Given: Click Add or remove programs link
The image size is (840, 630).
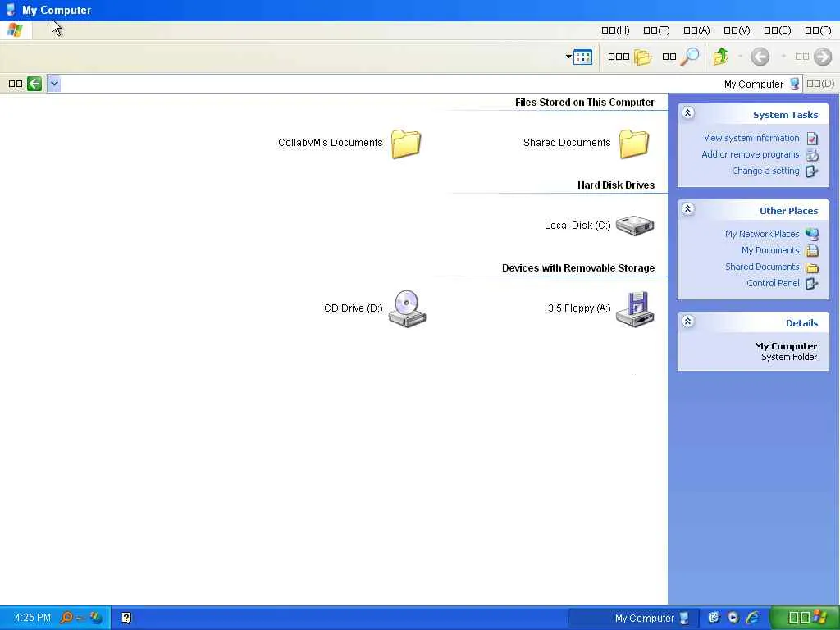Looking at the screenshot, I should 750,154.
